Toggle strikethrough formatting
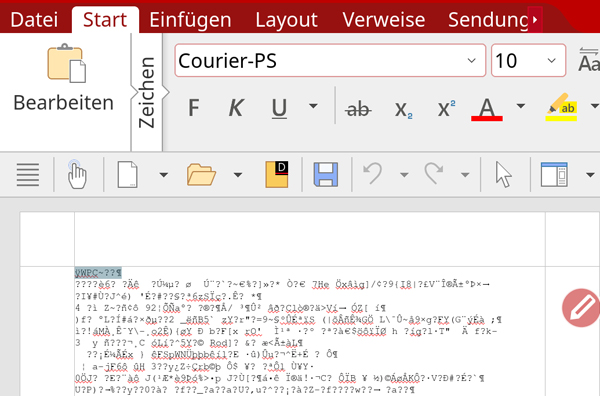Viewport: 600px width, 396px height. click(x=358, y=109)
